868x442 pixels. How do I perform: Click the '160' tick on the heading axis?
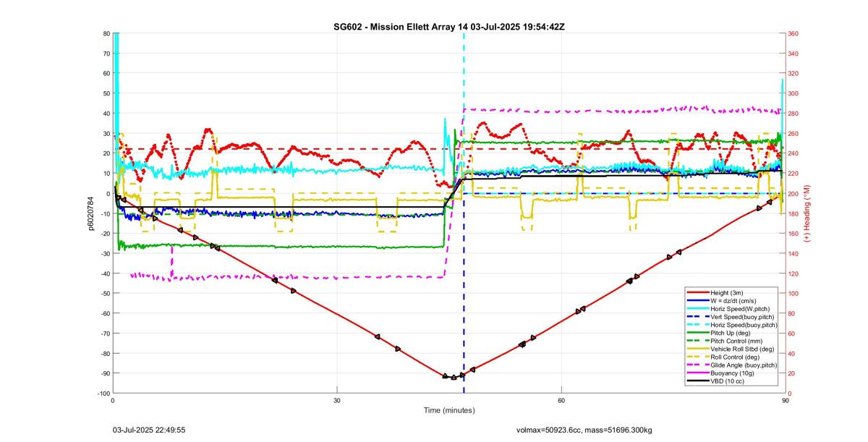coord(793,234)
